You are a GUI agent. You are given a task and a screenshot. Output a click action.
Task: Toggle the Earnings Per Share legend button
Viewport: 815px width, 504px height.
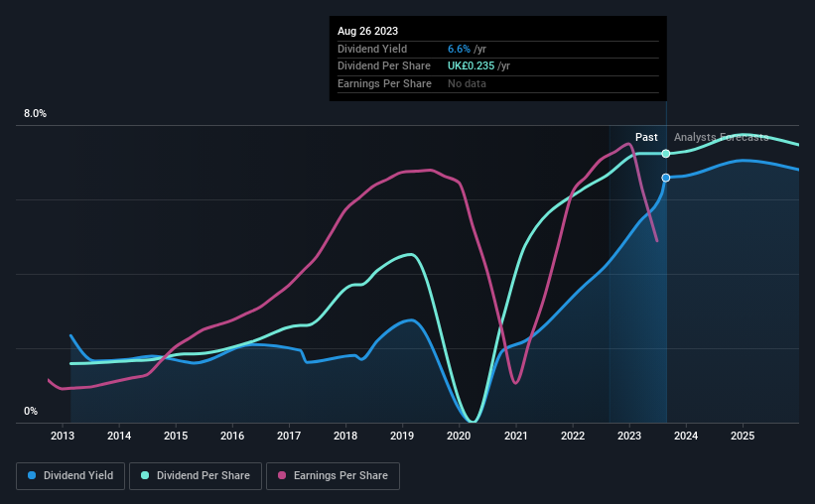(x=333, y=476)
